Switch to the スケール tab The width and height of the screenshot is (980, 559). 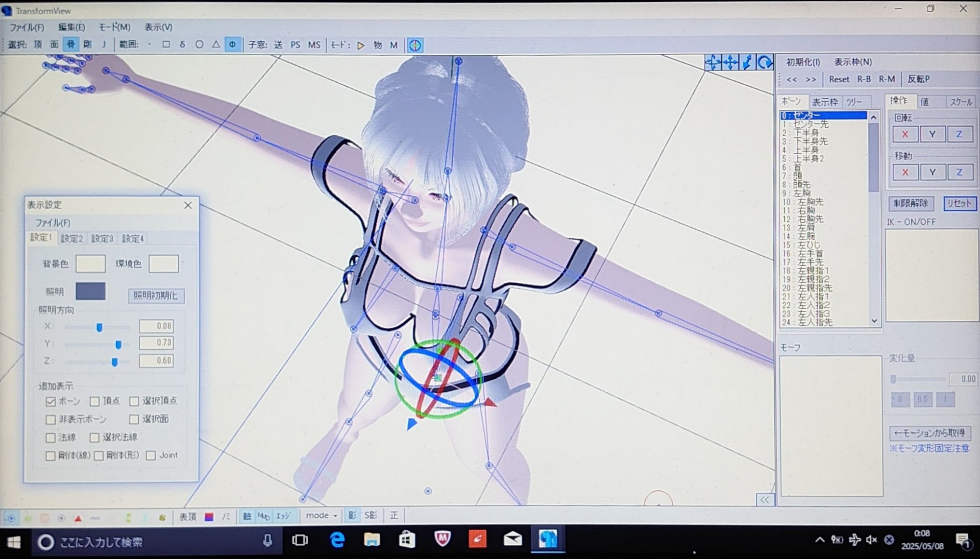(961, 102)
